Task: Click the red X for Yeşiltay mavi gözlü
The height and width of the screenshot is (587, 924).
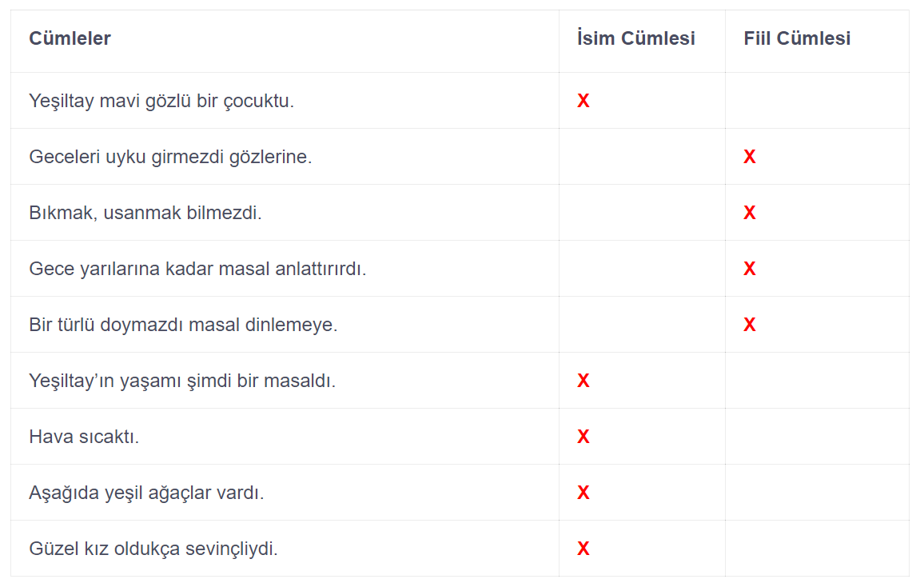Action: pos(583,101)
